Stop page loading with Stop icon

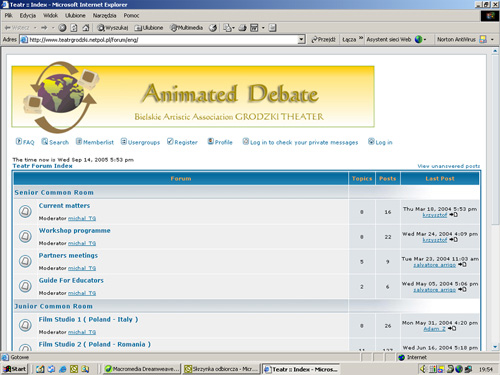click(62, 28)
